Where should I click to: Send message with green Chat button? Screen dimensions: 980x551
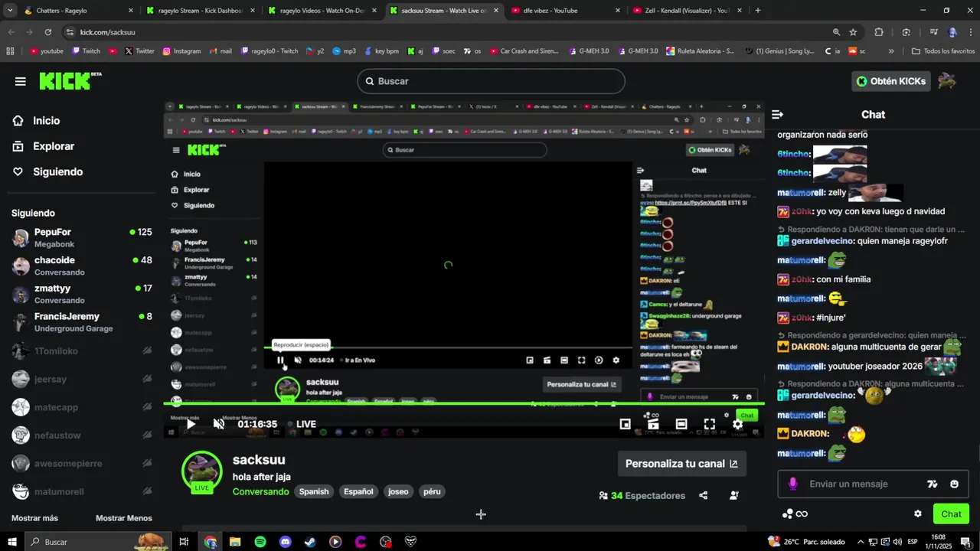[951, 514]
